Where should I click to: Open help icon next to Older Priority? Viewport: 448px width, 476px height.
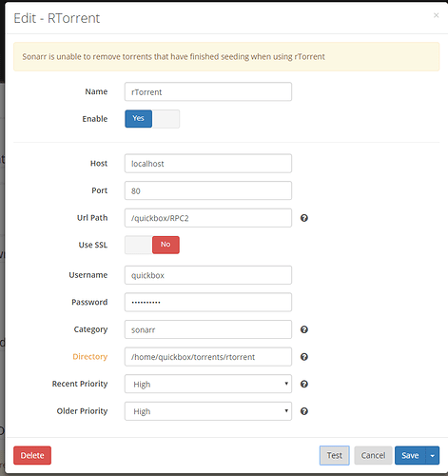click(x=304, y=411)
